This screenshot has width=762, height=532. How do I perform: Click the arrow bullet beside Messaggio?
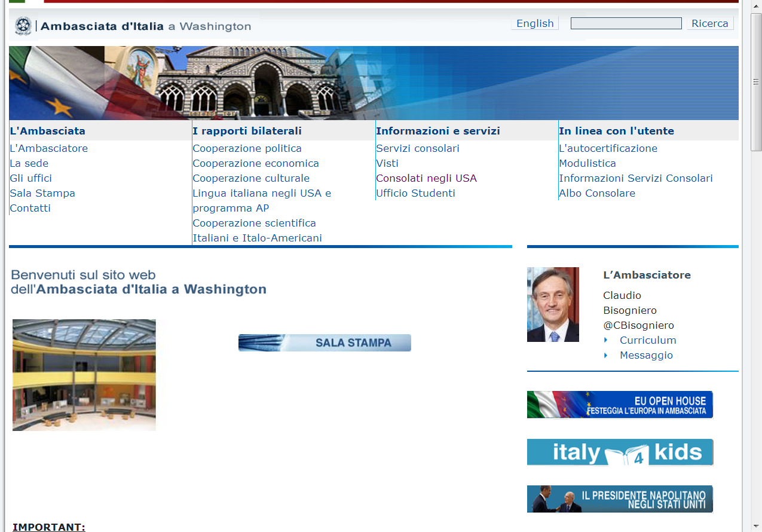606,355
